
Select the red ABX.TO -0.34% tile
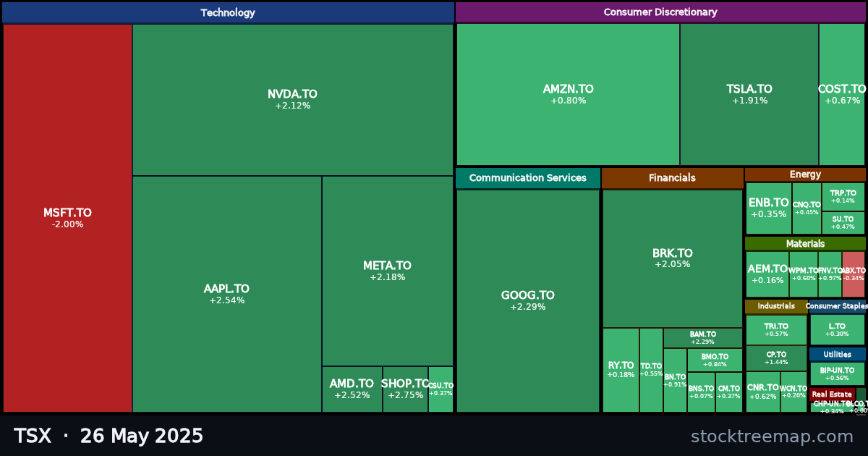point(854,274)
